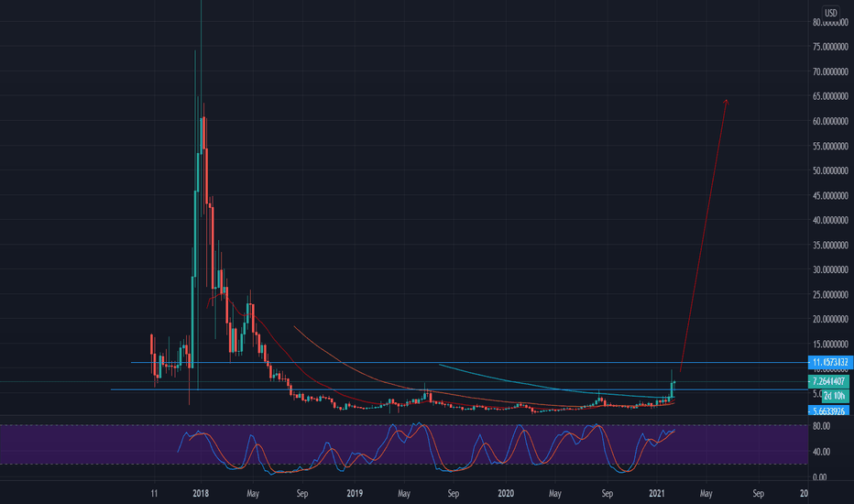The height and width of the screenshot is (504, 854).
Task: Click the 0.00 stochastic scale label
Action: pyautogui.click(x=819, y=477)
